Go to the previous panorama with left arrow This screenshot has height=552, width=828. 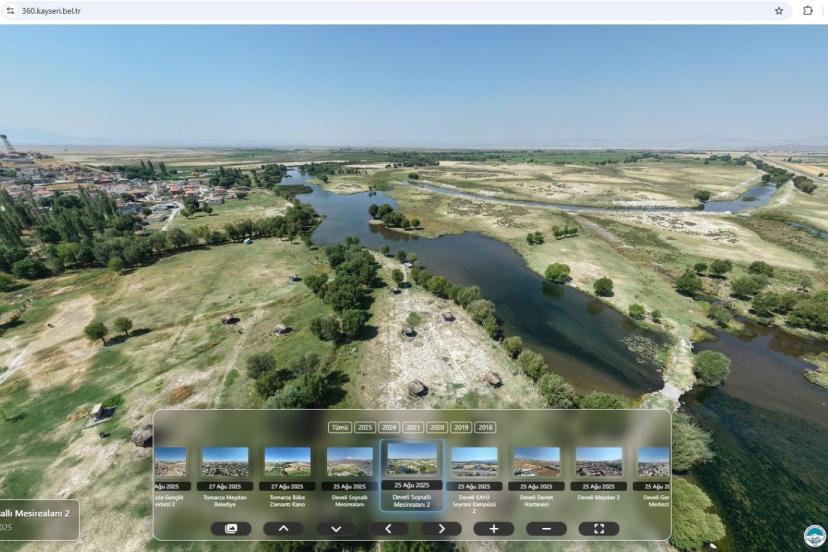388,528
